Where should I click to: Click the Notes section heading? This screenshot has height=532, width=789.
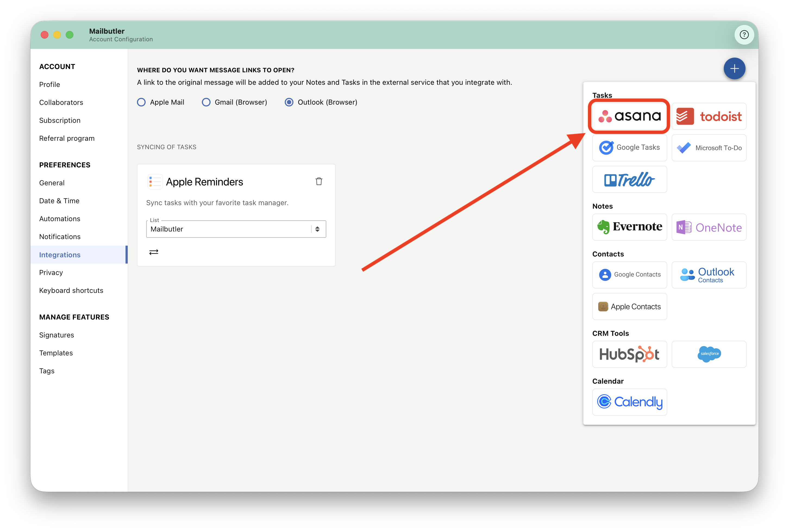coord(602,206)
